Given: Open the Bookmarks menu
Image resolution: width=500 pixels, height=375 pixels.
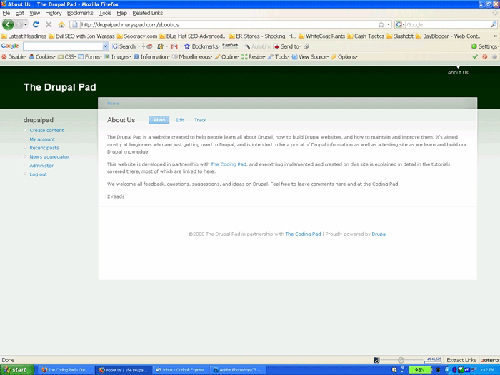Looking at the screenshot, I should [x=80, y=13].
